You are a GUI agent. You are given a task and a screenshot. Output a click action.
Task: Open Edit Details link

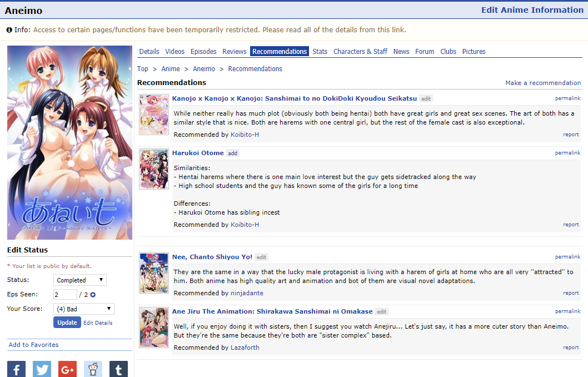(98, 323)
